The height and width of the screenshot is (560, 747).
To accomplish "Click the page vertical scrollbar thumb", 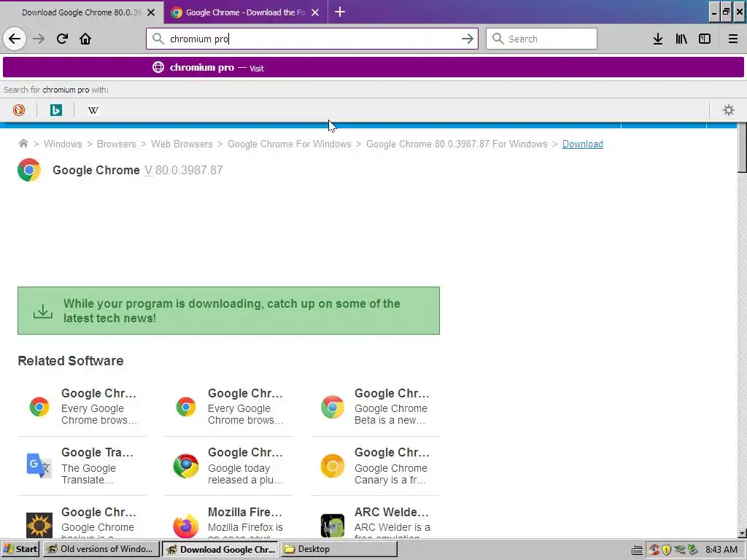I will click(x=742, y=147).
